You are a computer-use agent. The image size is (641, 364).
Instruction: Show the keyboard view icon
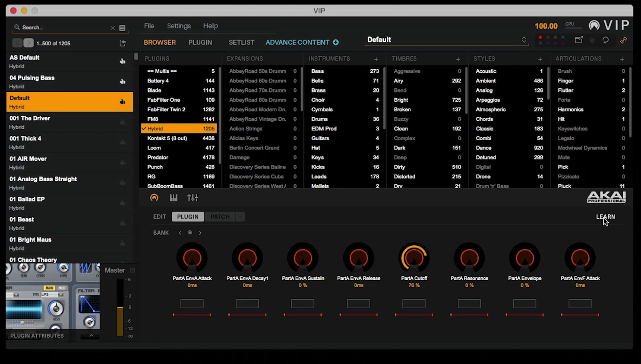(x=173, y=198)
